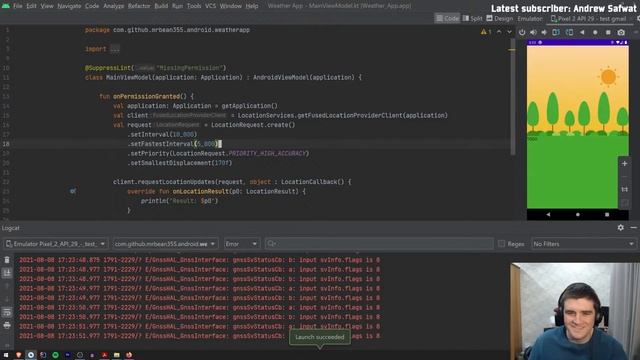Open the Refactor menu
This screenshot has width=640, height=360.
pyautogui.click(x=139, y=6)
